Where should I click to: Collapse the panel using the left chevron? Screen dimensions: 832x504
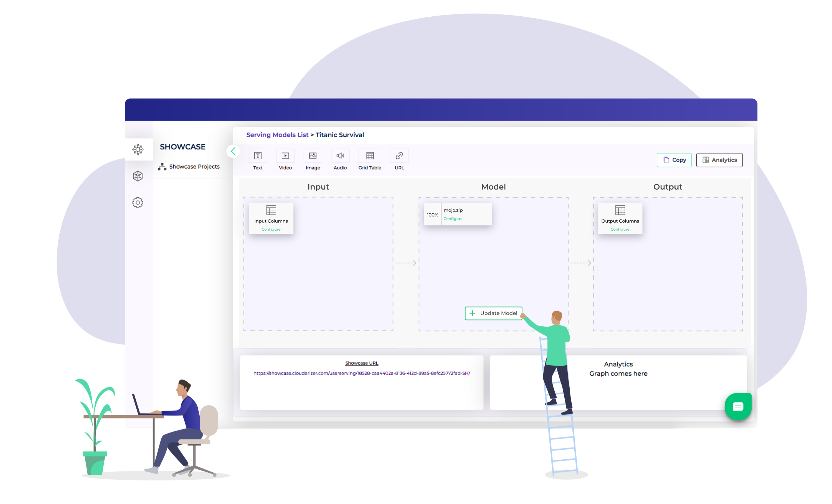[x=233, y=151]
